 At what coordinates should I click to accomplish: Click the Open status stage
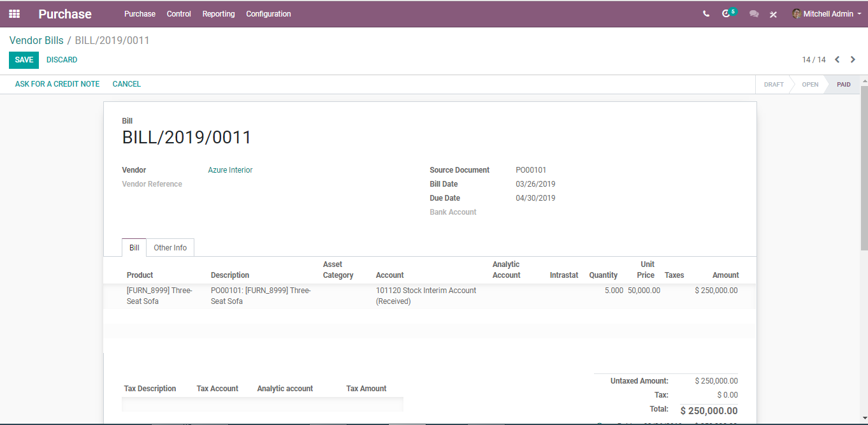tap(810, 84)
